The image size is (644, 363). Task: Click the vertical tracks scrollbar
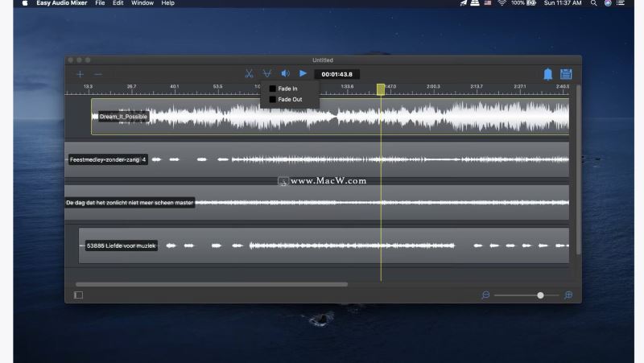point(578,170)
